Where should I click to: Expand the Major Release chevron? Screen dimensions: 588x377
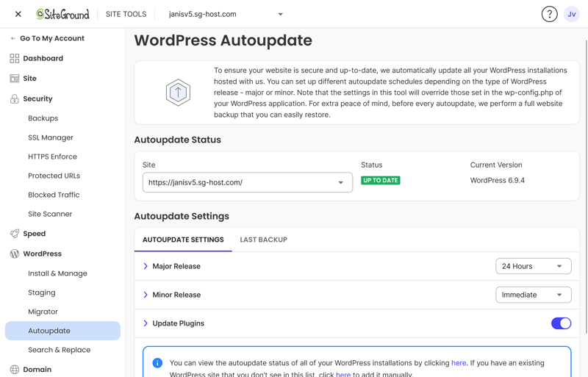pos(146,266)
